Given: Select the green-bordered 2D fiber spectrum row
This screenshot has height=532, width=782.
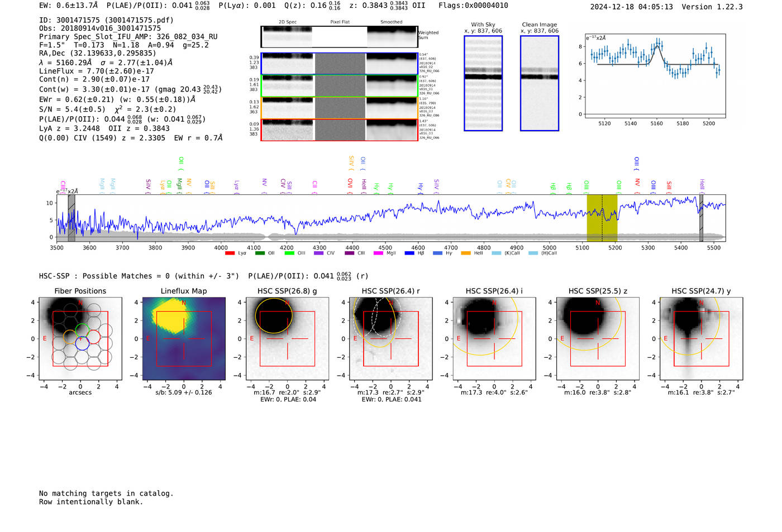Looking at the screenshot, I should 340,85.
